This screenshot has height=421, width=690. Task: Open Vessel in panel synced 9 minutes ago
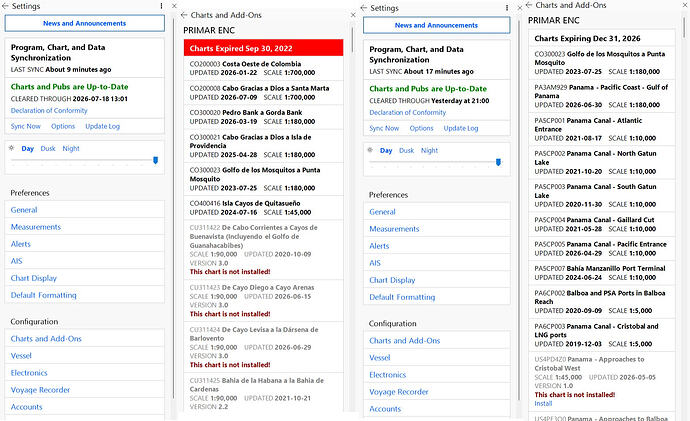pyautogui.click(x=84, y=356)
